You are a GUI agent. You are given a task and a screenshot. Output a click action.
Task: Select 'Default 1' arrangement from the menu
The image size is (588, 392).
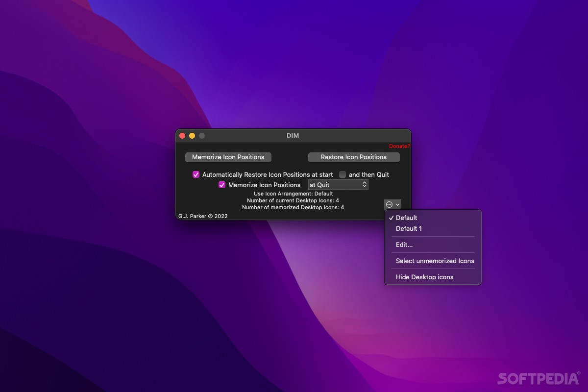(409, 228)
